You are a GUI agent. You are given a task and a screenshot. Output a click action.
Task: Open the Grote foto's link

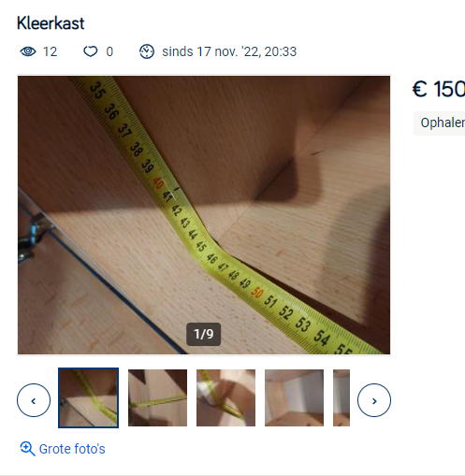click(x=72, y=449)
